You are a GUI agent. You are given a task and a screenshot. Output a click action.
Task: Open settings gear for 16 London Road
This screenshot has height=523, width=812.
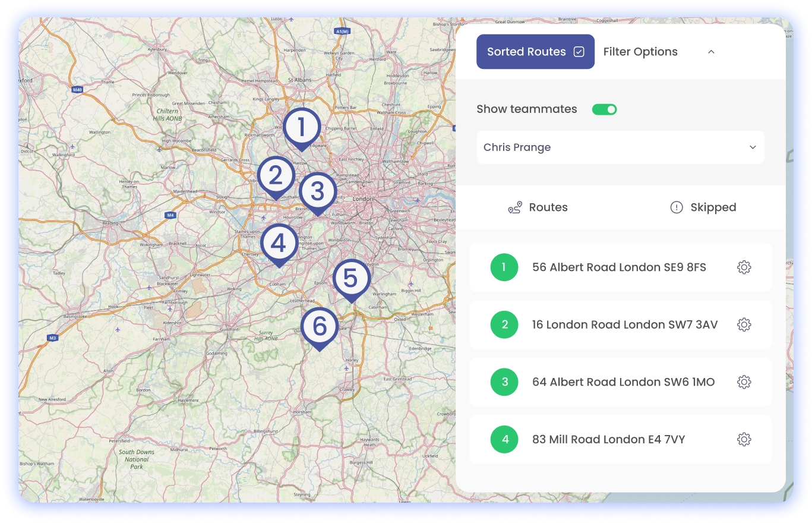[x=744, y=324]
